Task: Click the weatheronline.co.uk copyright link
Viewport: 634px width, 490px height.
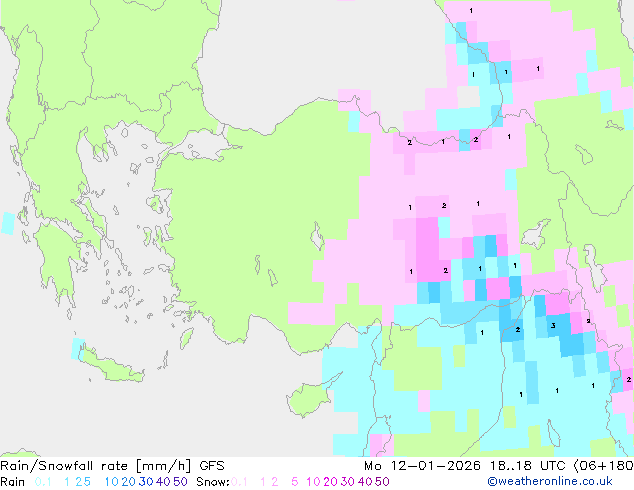Action: pos(550,481)
